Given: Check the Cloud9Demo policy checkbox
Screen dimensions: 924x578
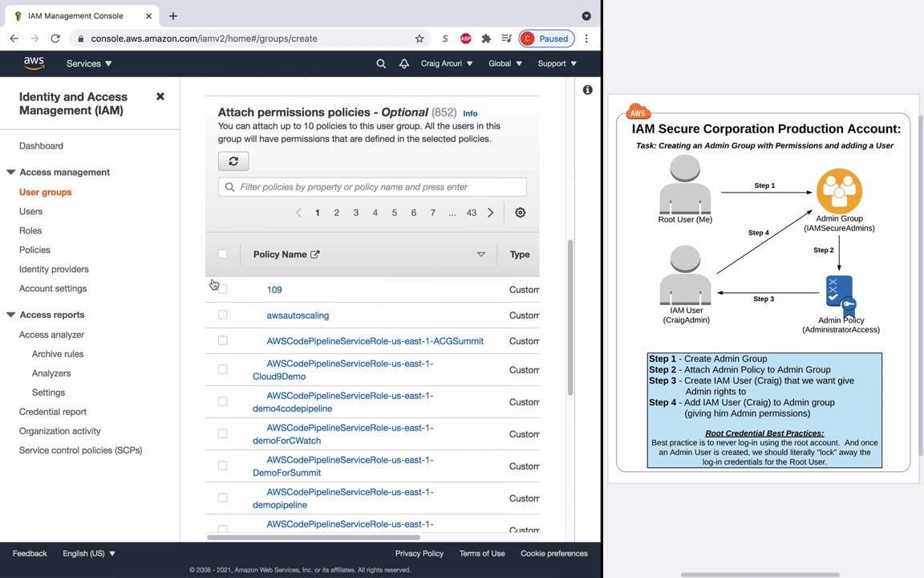Looking at the screenshot, I should pos(222,369).
